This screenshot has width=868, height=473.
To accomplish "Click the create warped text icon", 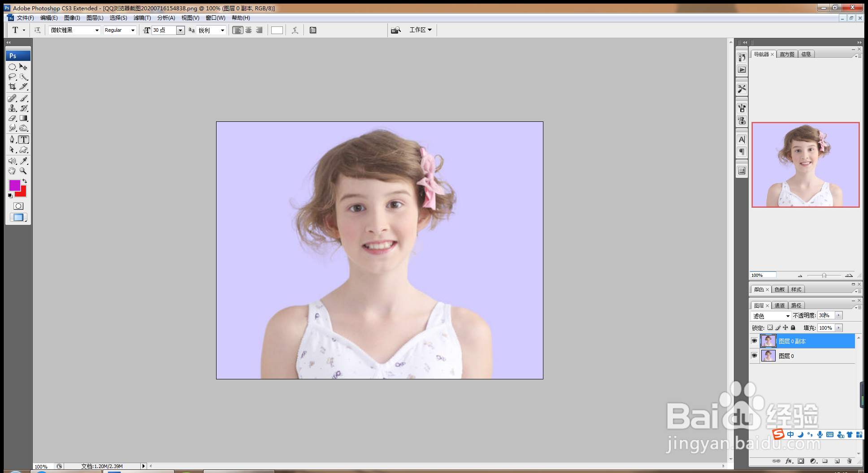I will pyautogui.click(x=295, y=30).
